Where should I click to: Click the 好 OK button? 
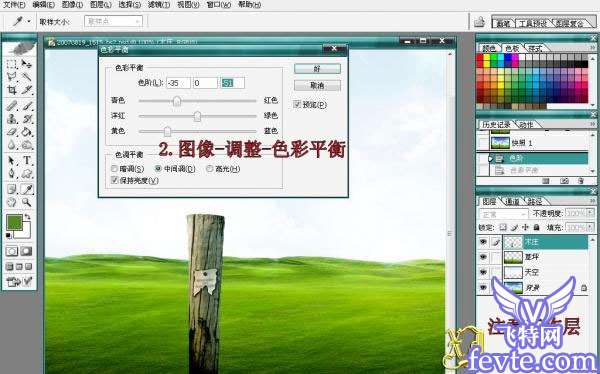coord(317,69)
